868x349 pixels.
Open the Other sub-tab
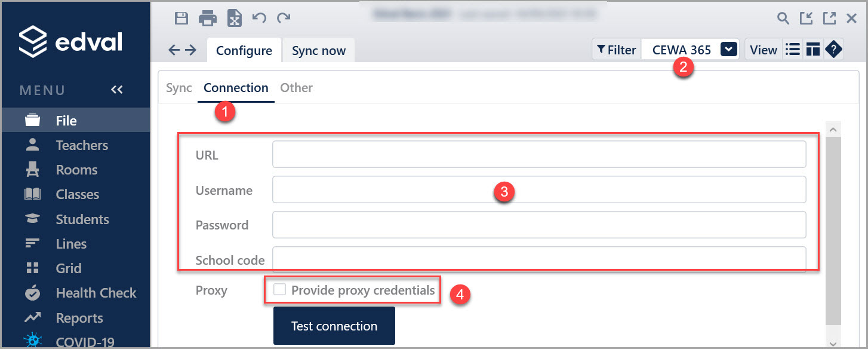point(297,88)
